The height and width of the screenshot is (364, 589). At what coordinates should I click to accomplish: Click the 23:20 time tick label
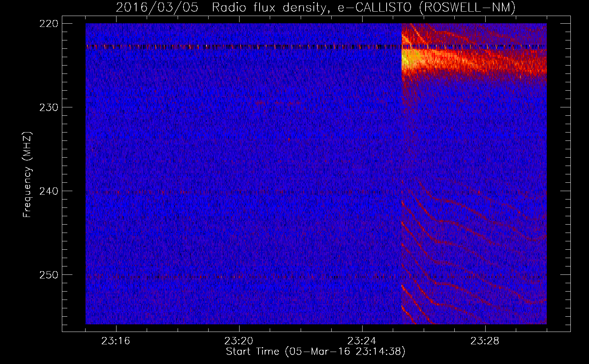coord(239,341)
